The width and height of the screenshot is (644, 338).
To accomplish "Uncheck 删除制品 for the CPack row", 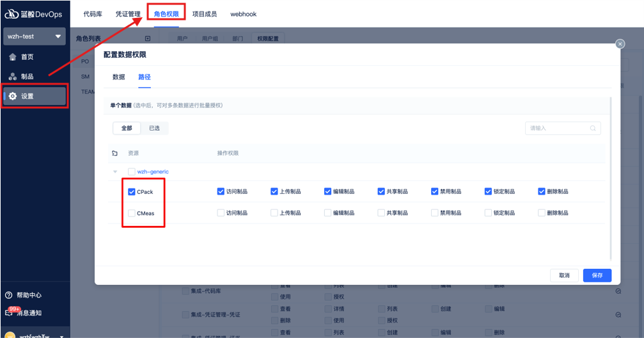I will point(542,191).
